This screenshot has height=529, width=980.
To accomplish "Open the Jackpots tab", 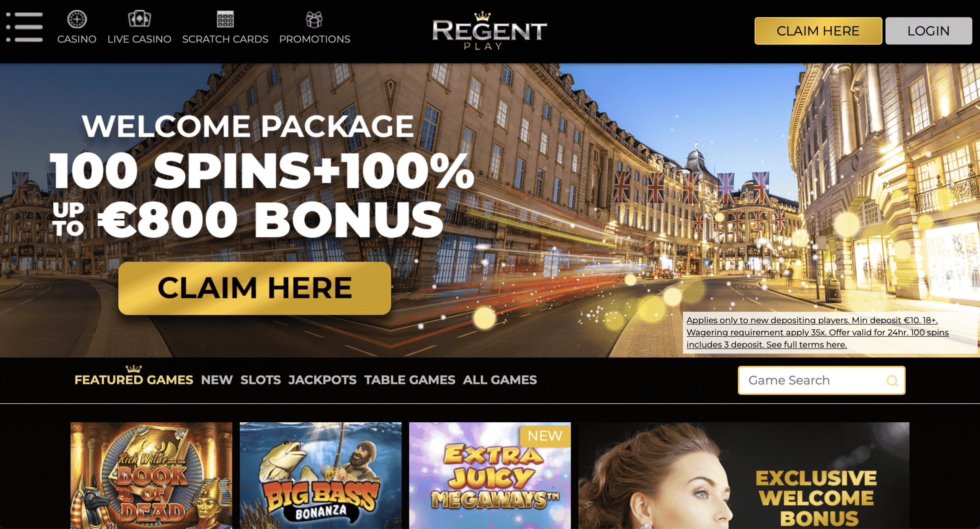I will pyautogui.click(x=322, y=380).
